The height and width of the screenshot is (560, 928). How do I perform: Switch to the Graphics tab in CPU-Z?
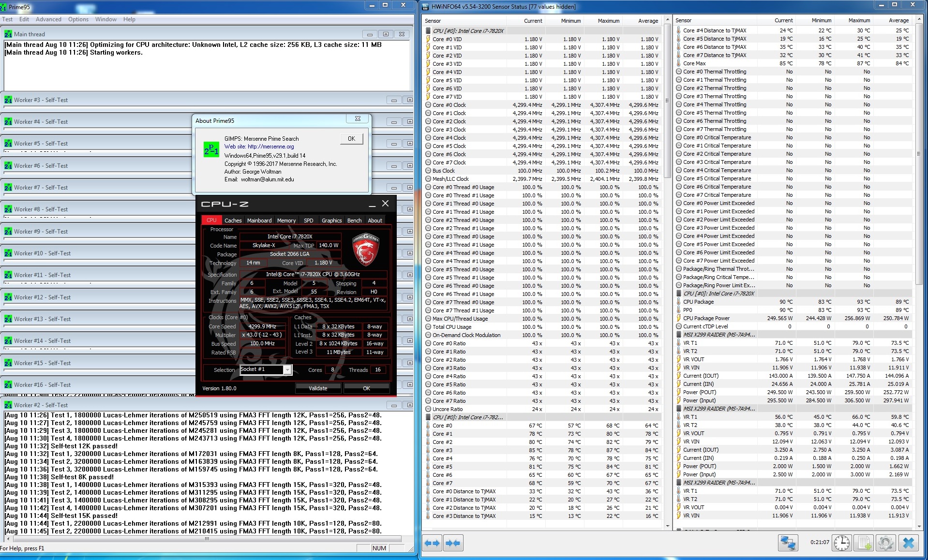tap(332, 221)
